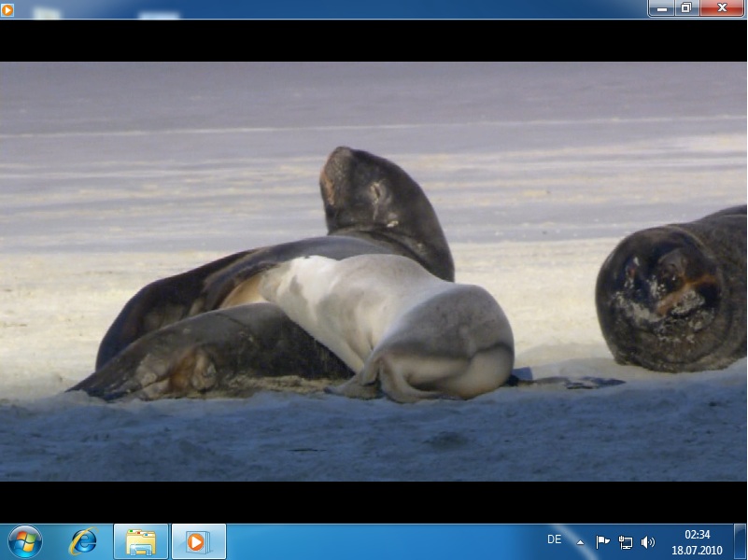Click the Windows Media Player taskbar button

pyautogui.click(x=198, y=541)
